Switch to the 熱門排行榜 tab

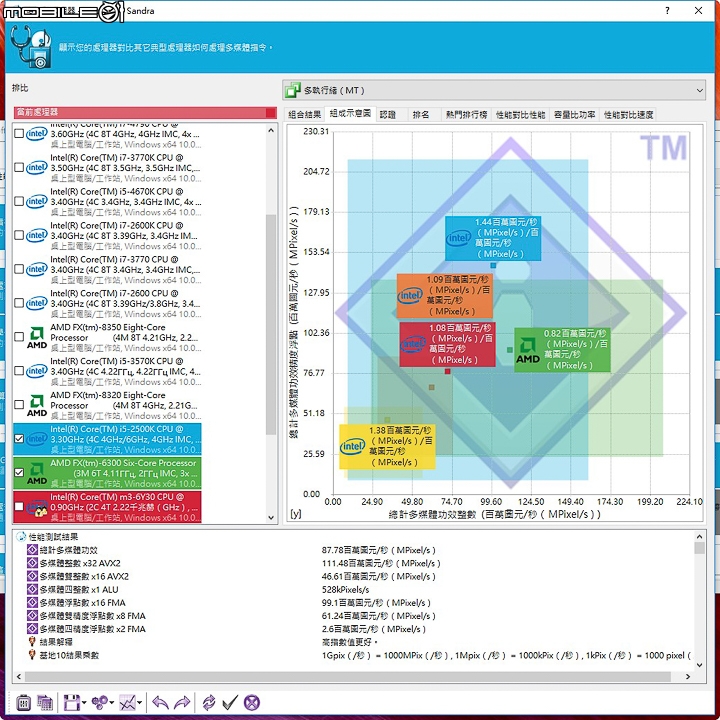[x=467, y=114]
